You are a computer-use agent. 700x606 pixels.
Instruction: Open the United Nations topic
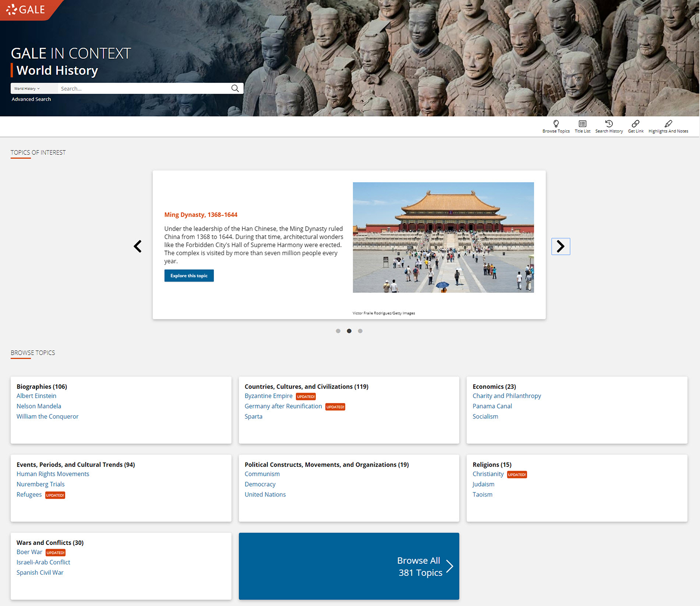click(265, 495)
